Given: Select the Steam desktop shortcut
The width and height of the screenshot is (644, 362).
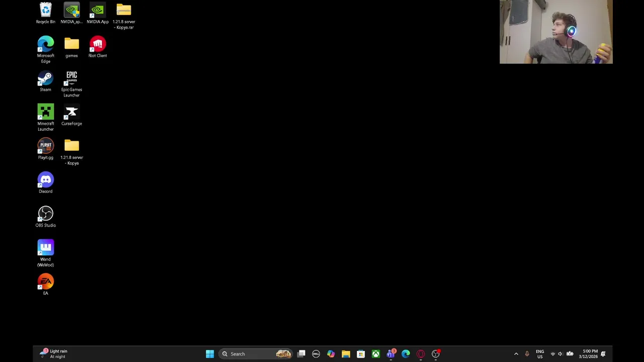Looking at the screenshot, I should point(45,81).
